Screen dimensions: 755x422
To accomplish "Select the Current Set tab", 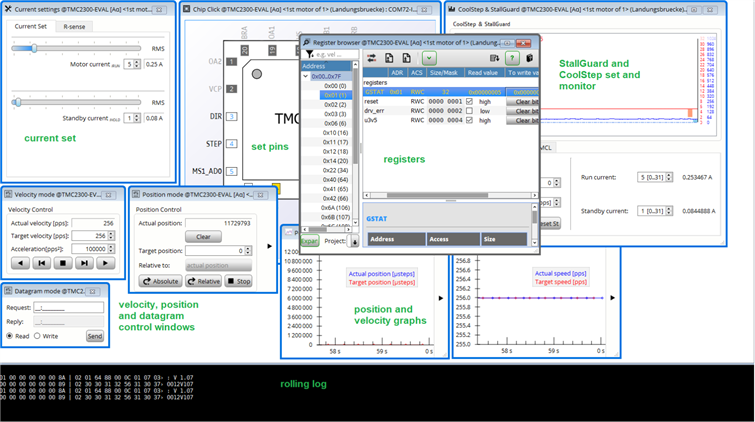I will [x=30, y=26].
